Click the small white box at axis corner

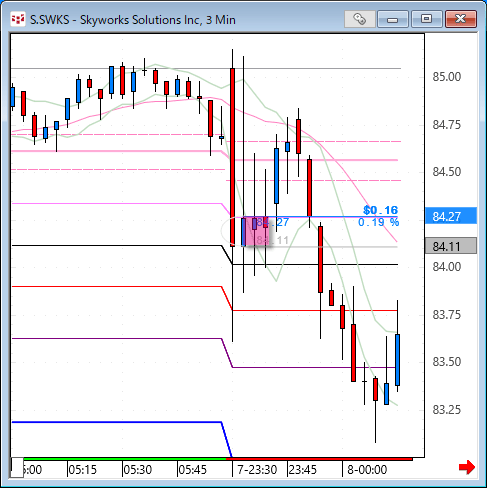[x=17, y=468]
